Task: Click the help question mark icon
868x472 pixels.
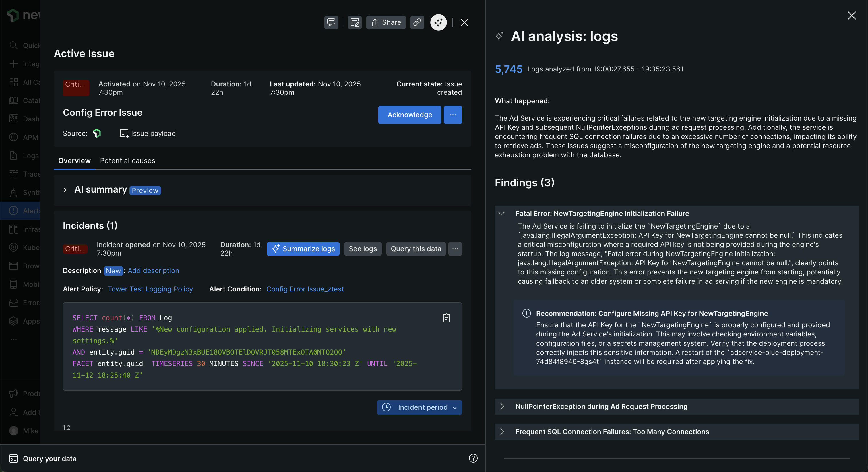Action: (x=473, y=458)
